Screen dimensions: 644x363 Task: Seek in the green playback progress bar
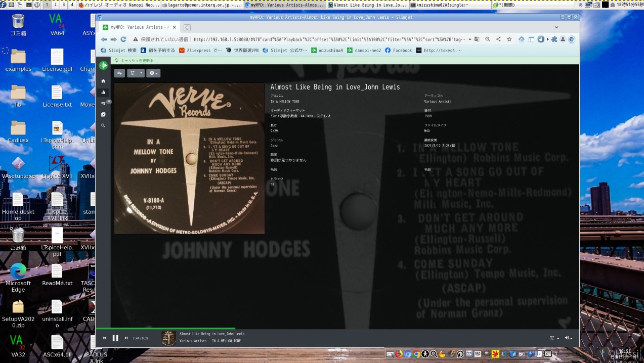point(202,329)
